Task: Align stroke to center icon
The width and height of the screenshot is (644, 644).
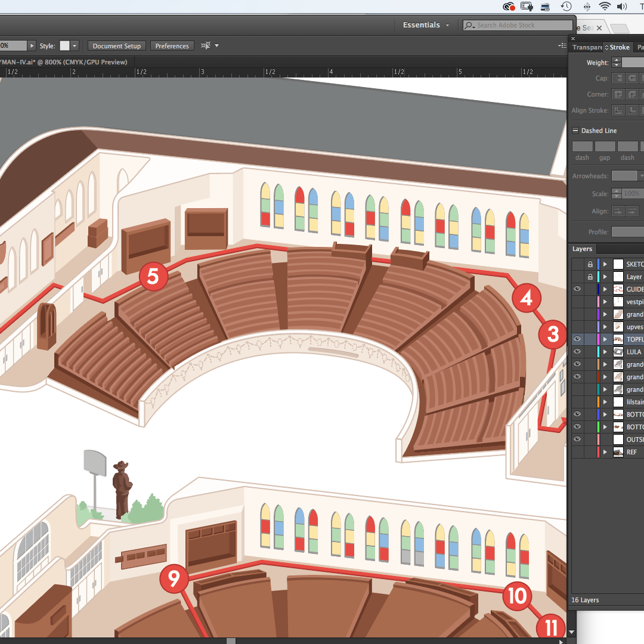Action: 618,110
